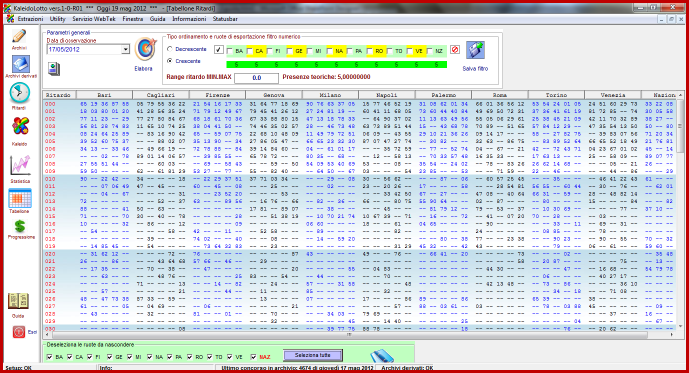Check the BA export filter checkbox
Image resolution: width=689 pixels, height=373 pixels.
click(x=229, y=51)
